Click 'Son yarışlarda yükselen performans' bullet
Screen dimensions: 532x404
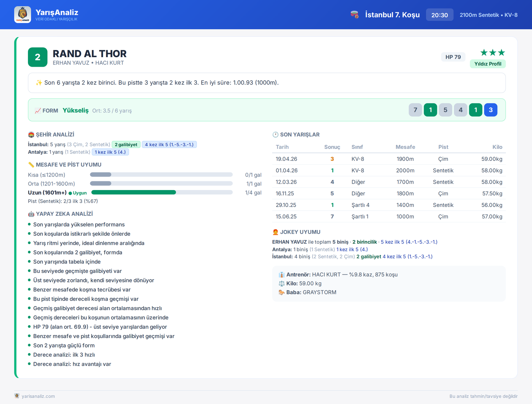(79, 225)
